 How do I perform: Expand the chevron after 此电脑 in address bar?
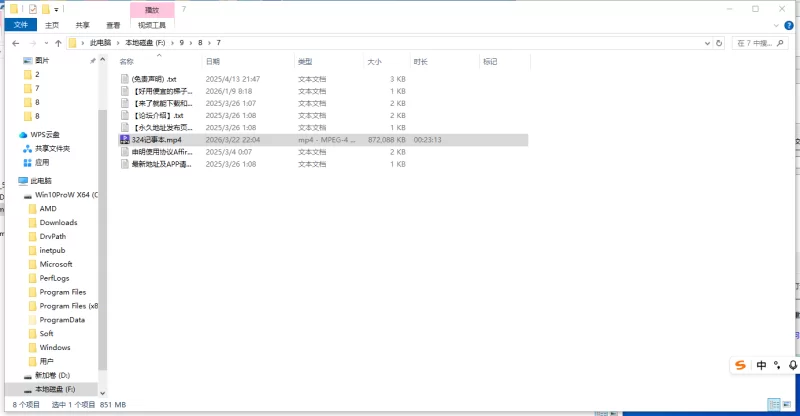[x=118, y=43]
